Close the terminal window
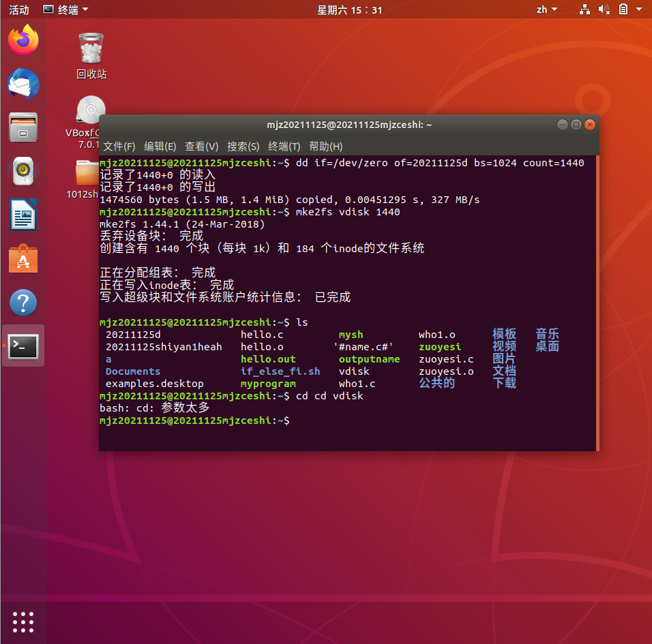This screenshot has width=652, height=644. (590, 125)
